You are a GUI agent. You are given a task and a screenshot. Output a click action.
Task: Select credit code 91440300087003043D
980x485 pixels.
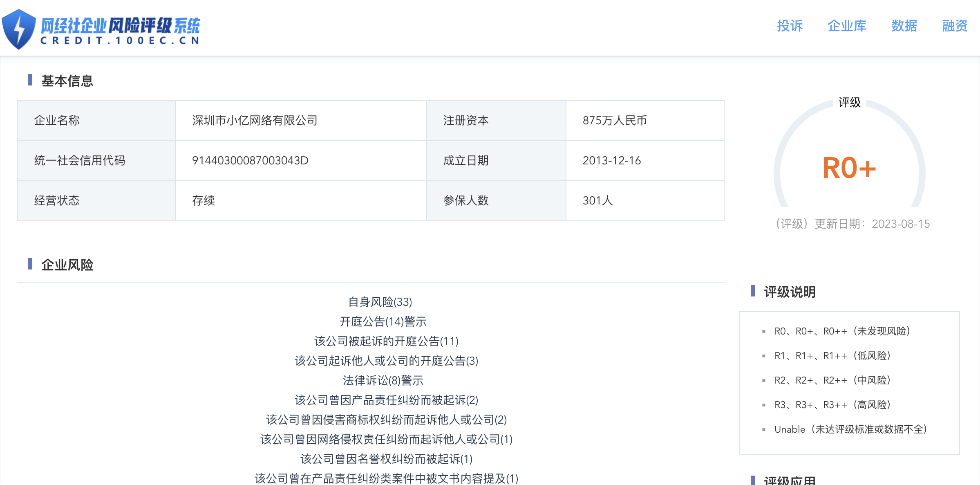(x=250, y=160)
